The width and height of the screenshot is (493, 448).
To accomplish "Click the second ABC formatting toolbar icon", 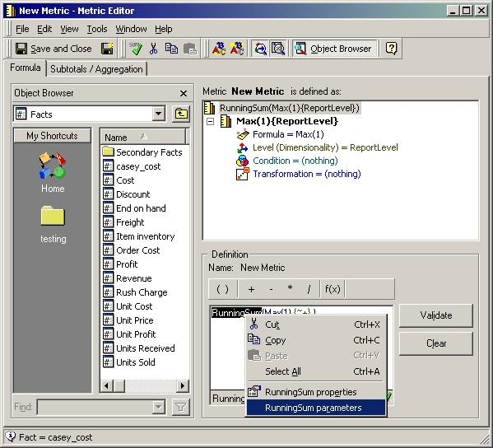I will (x=237, y=49).
